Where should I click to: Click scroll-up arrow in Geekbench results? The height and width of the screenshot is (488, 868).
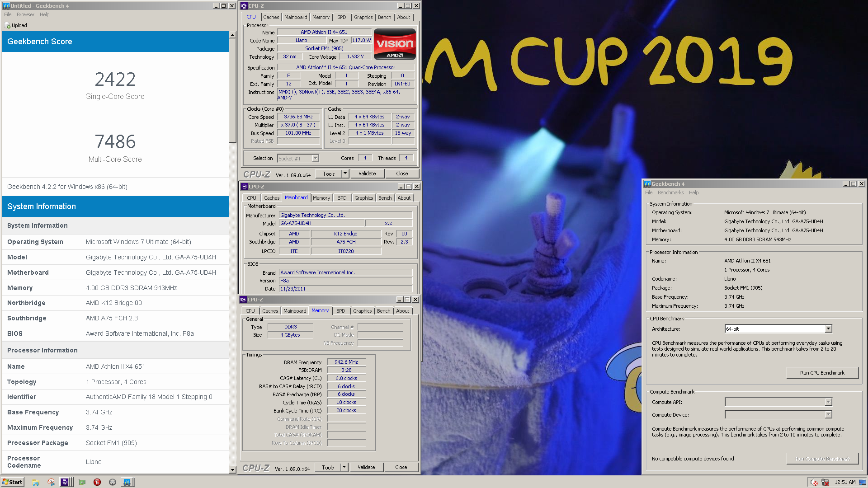[x=233, y=35]
